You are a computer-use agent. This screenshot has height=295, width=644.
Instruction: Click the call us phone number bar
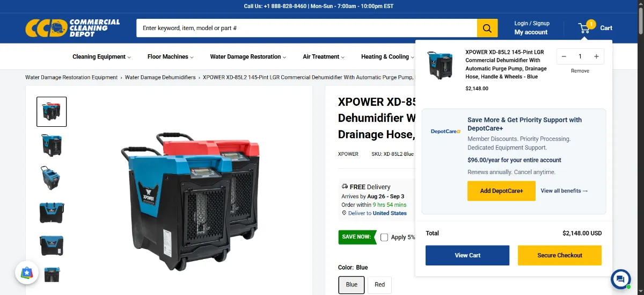(319, 6)
